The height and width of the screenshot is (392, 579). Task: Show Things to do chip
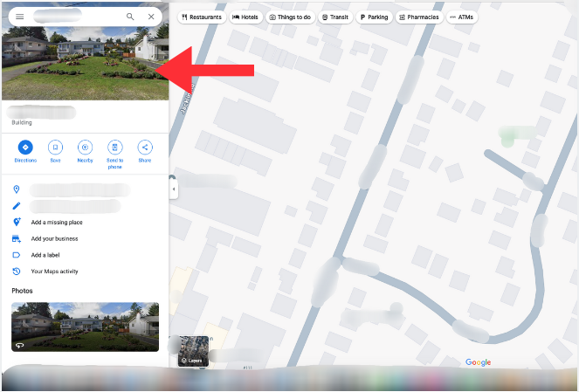point(290,17)
